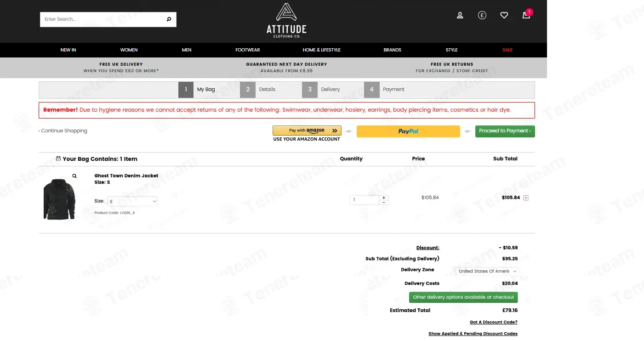
Task: Zoom product image with magnifier icon
Action: tap(74, 176)
